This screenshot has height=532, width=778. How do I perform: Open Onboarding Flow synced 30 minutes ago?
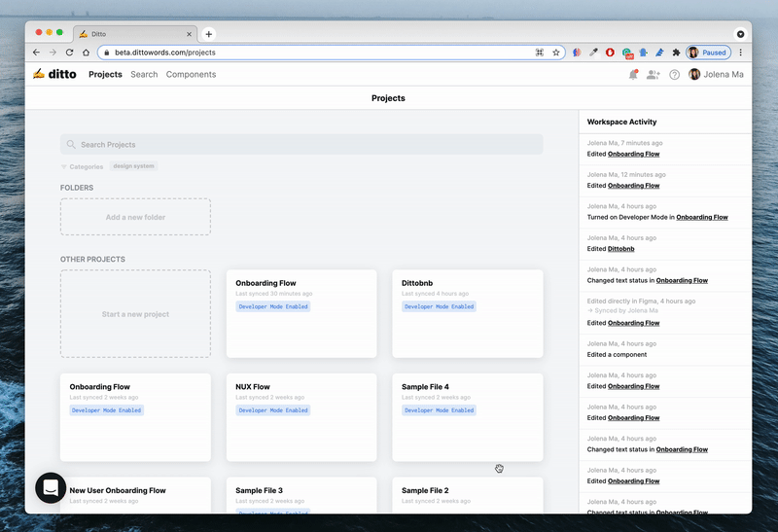point(301,313)
